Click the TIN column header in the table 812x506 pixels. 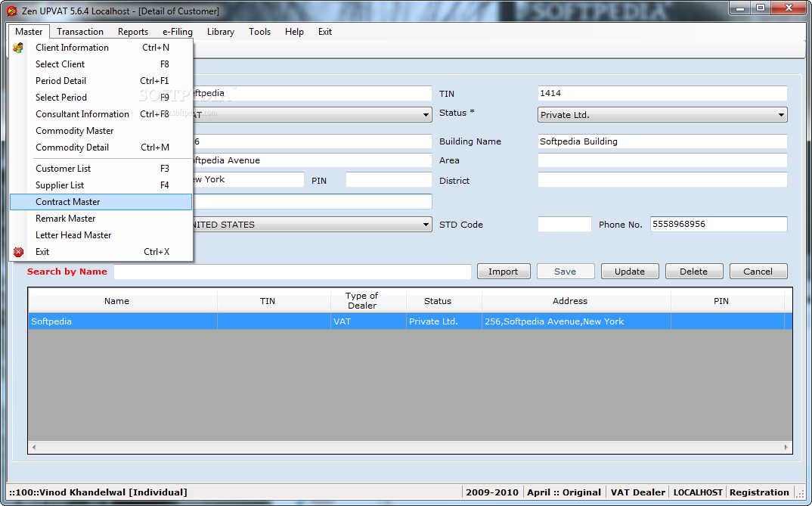click(x=274, y=300)
